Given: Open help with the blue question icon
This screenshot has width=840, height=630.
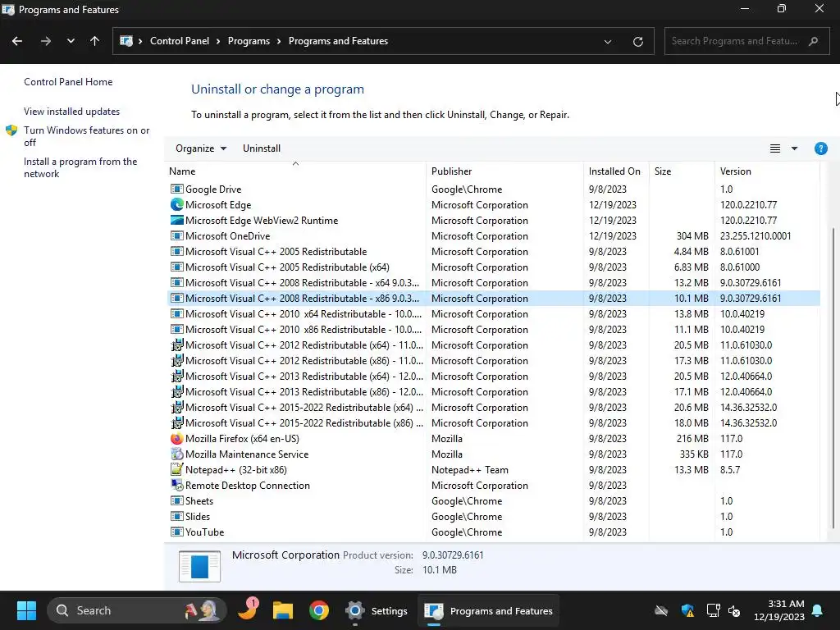Looking at the screenshot, I should tap(820, 148).
